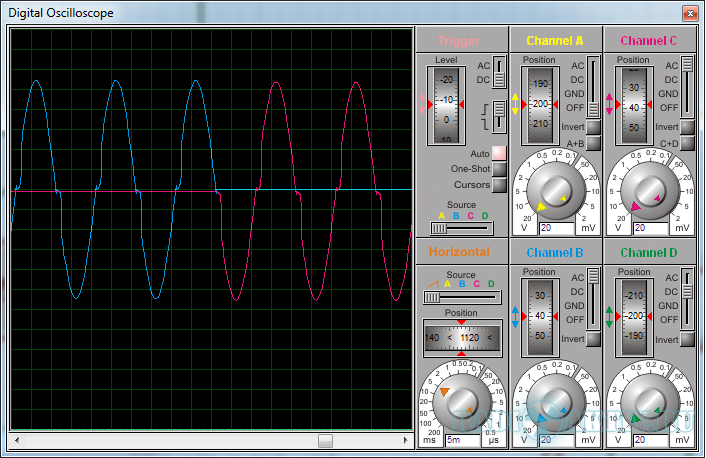
Task: Enable One-Shot trigger
Action: (x=499, y=170)
